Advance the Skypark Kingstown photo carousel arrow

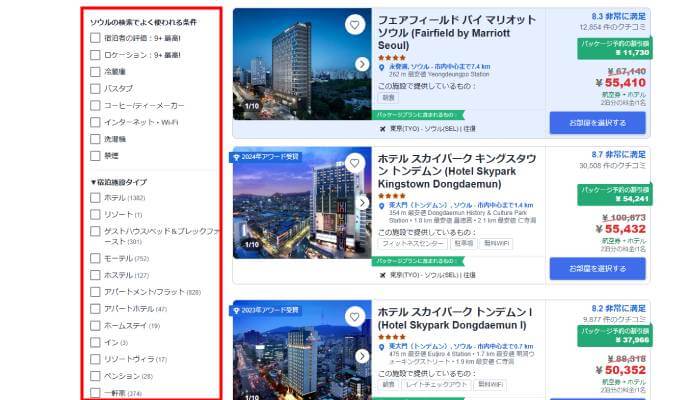(x=362, y=203)
